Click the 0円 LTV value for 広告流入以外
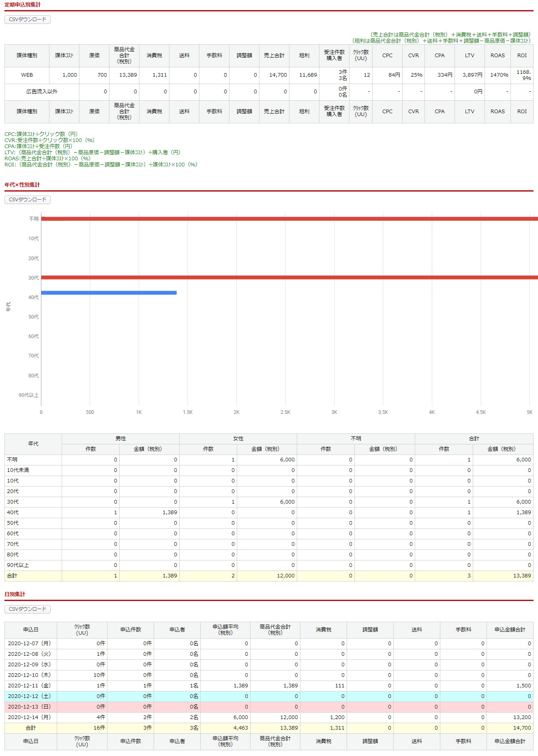 click(x=478, y=92)
